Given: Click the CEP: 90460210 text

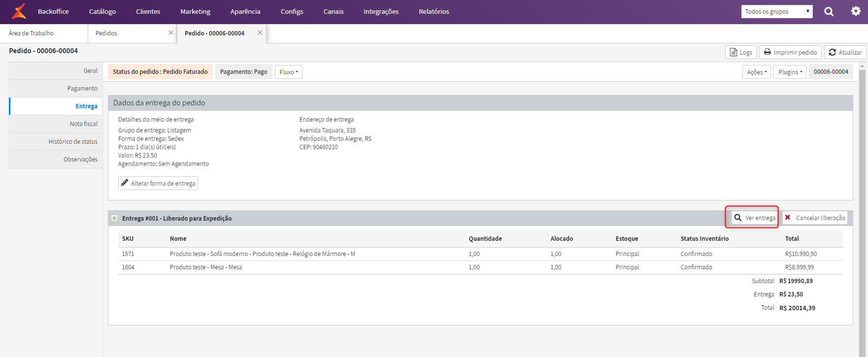Looking at the screenshot, I should [319, 147].
